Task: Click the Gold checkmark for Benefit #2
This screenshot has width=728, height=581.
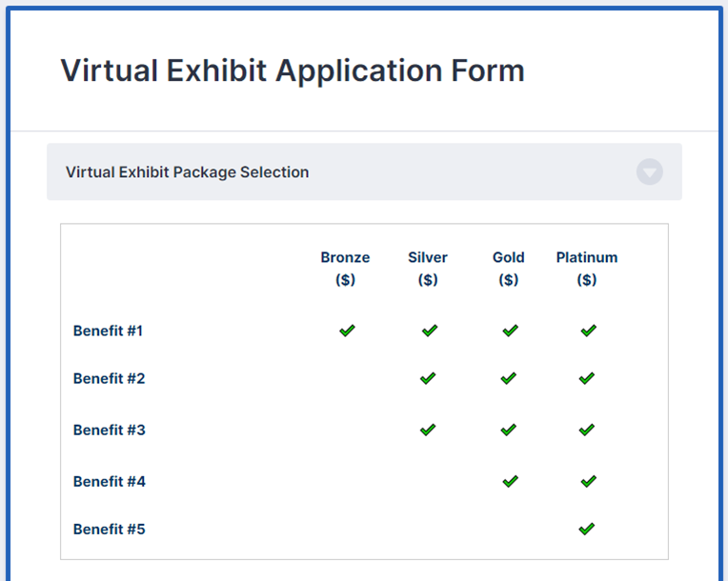Action: (x=509, y=378)
